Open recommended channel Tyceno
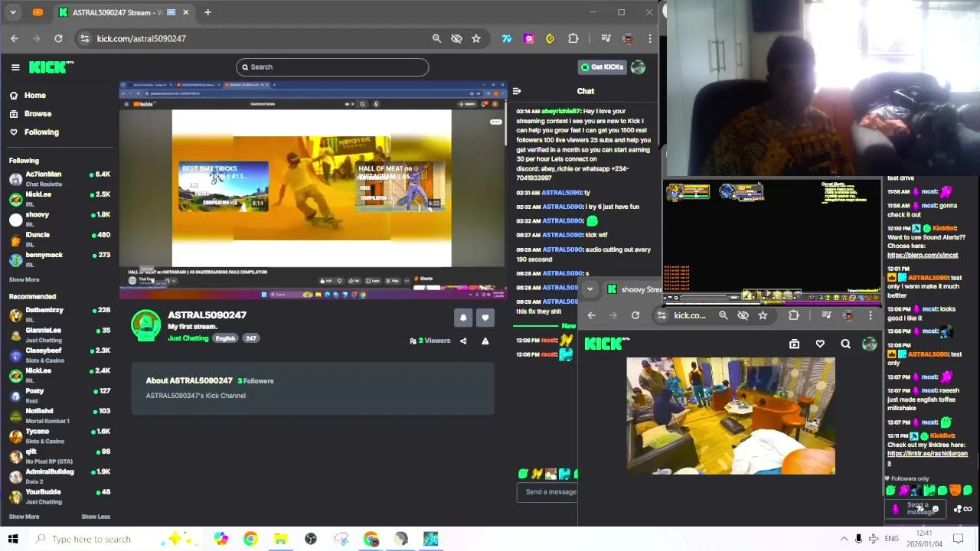The height and width of the screenshot is (551, 980). [60, 435]
